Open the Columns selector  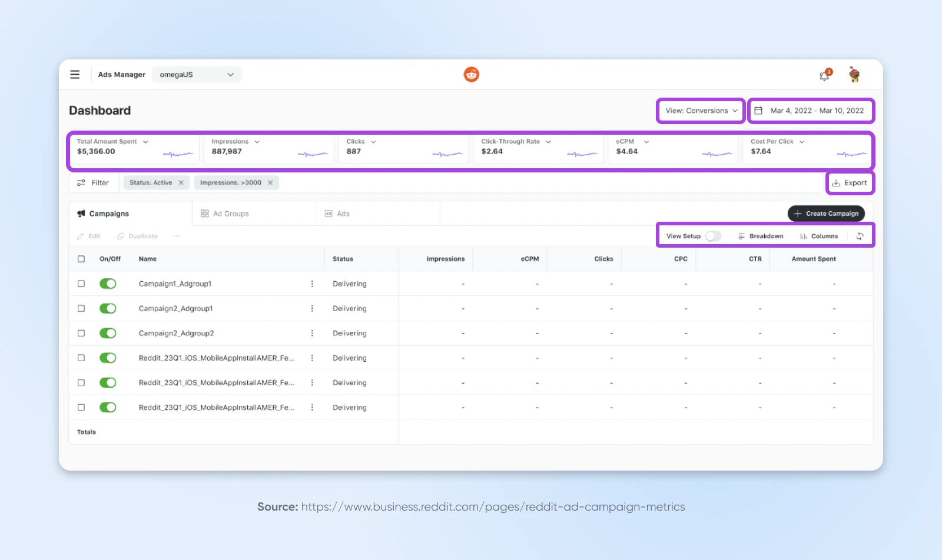(819, 236)
